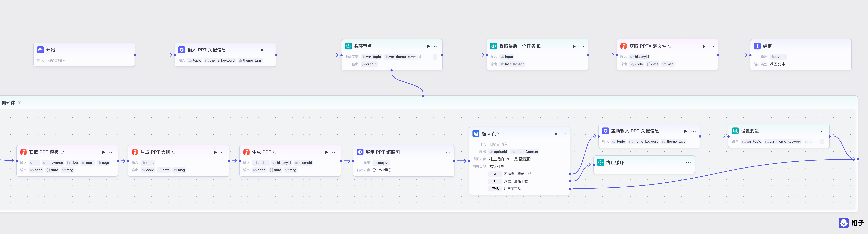The image size is (868, 234).
Task: Run the 输入 PPT 关键信息 node
Action: pyautogui.click(x=262, y=50)
